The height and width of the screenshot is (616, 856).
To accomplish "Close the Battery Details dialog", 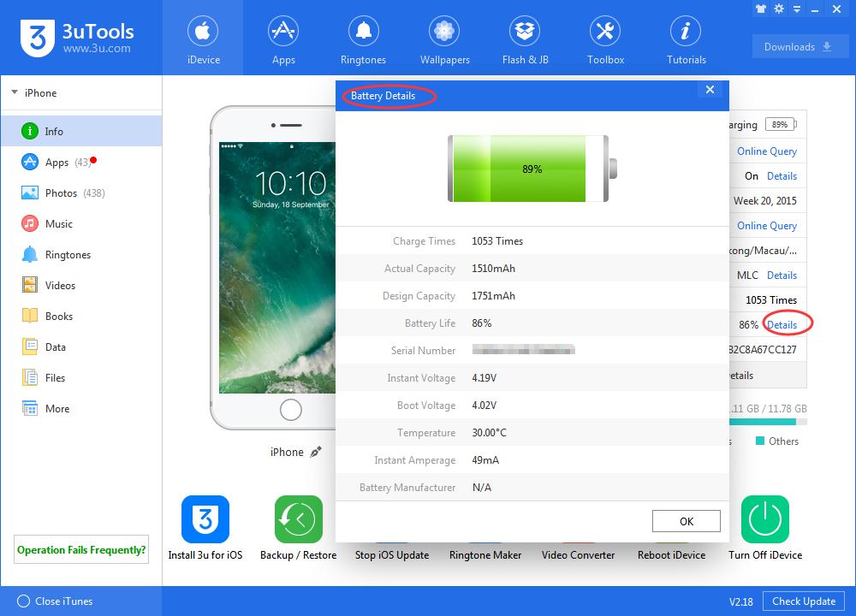I will [x=710, y=90].
